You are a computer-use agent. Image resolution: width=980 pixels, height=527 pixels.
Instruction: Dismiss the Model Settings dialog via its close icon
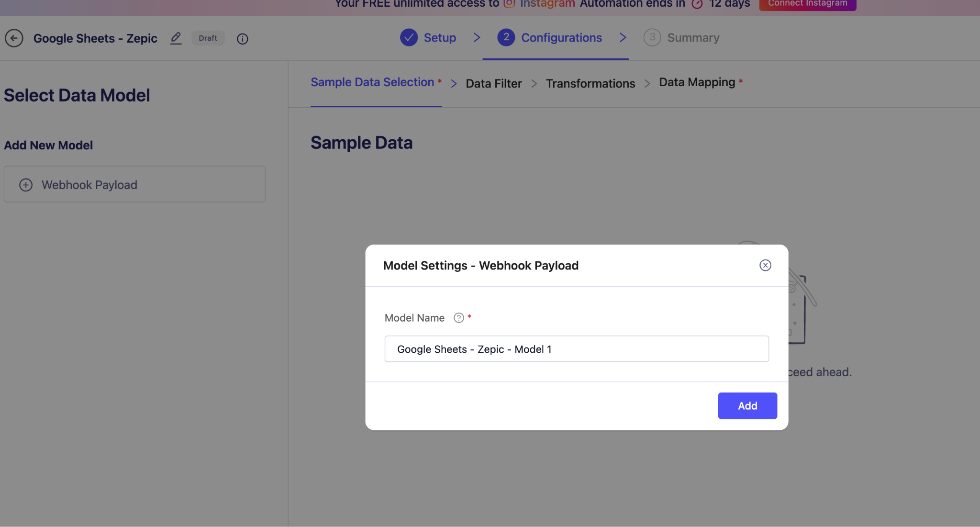765,265
